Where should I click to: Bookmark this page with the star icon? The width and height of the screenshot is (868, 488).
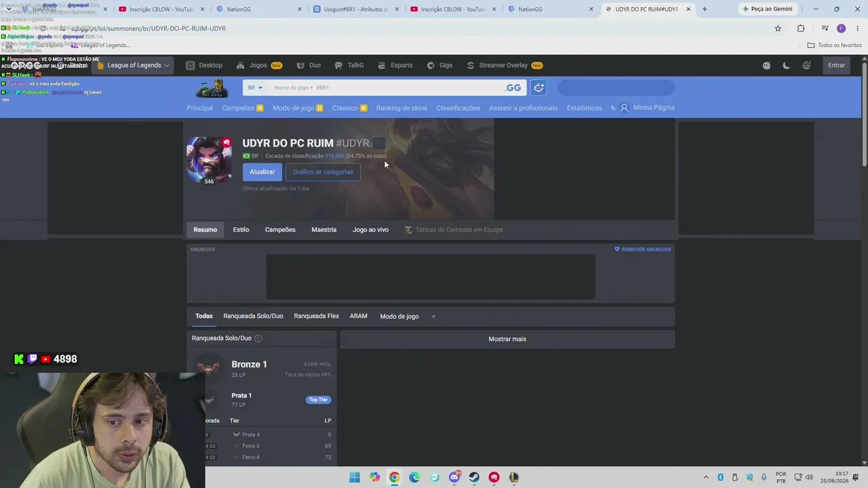778,28
